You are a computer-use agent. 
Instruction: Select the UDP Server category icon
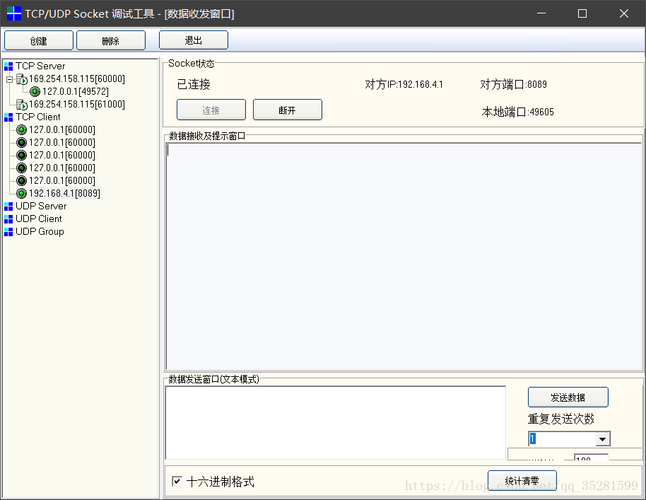click(x=8, y=206)
